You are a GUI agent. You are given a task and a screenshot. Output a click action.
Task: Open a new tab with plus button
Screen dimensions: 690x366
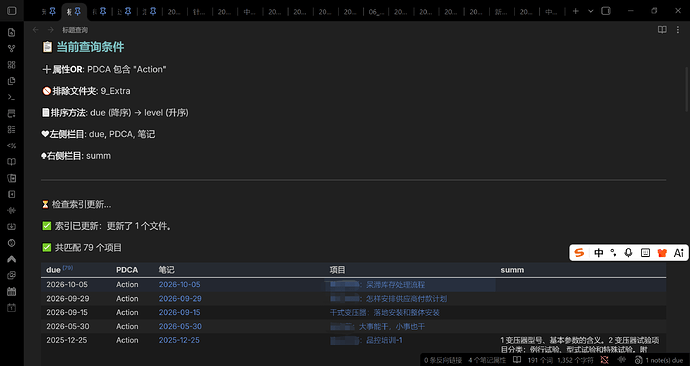coord(576,11)
